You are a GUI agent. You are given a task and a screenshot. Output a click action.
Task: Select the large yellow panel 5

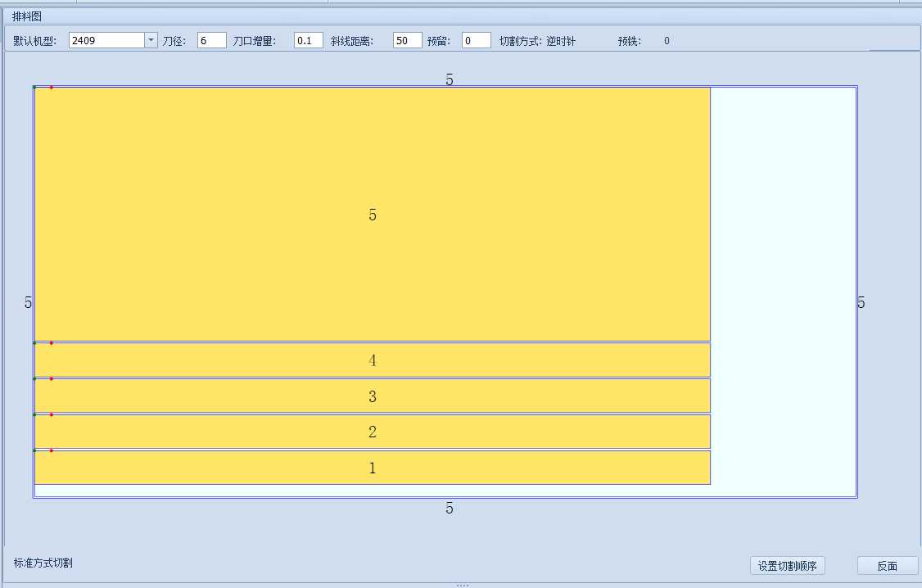373,215
